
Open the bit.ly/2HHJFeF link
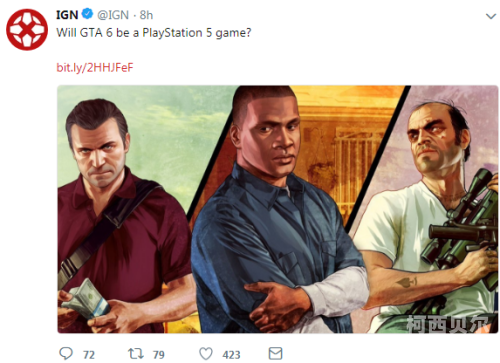pyautogui.click(x=95, y=67)
